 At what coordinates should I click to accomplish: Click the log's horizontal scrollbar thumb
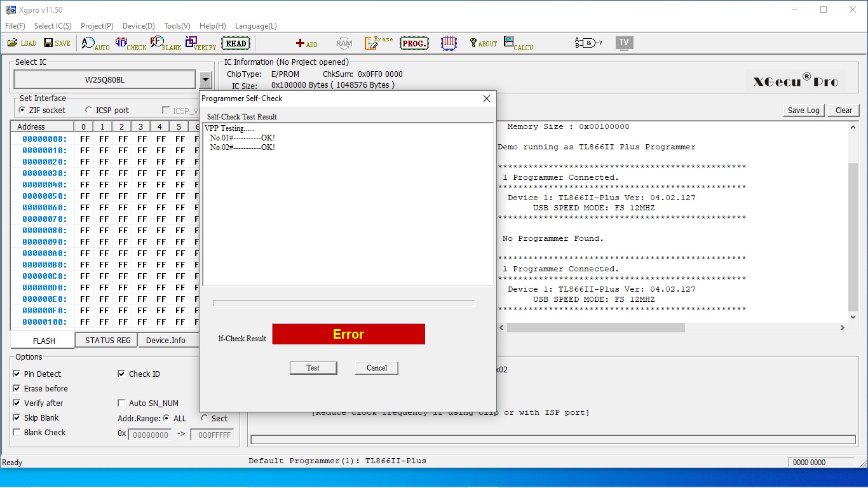[x=595, y=328]
